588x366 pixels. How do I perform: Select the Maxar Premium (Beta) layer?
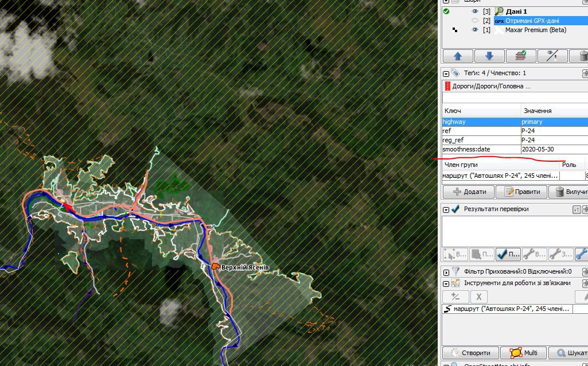(x=535, y=30)
